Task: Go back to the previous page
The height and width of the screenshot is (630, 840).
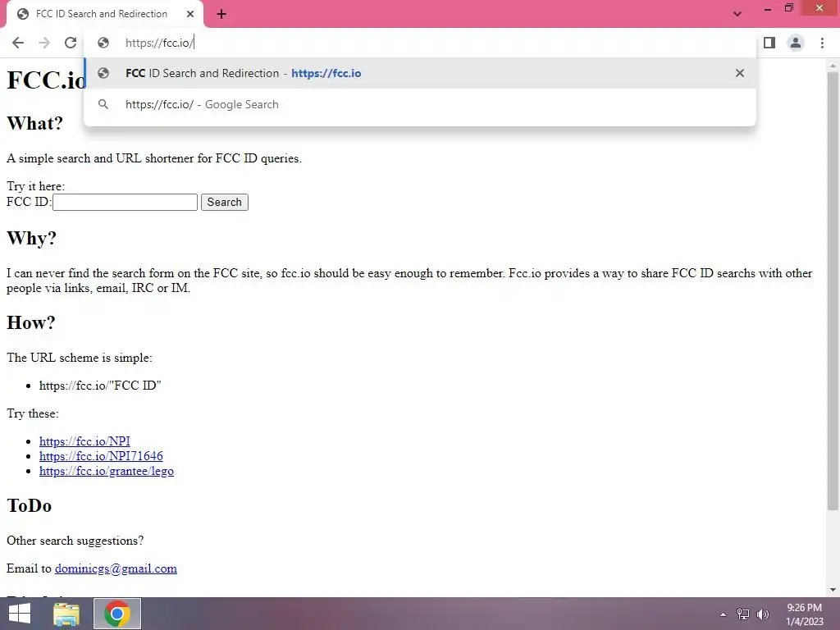Action: click(18, 43)
